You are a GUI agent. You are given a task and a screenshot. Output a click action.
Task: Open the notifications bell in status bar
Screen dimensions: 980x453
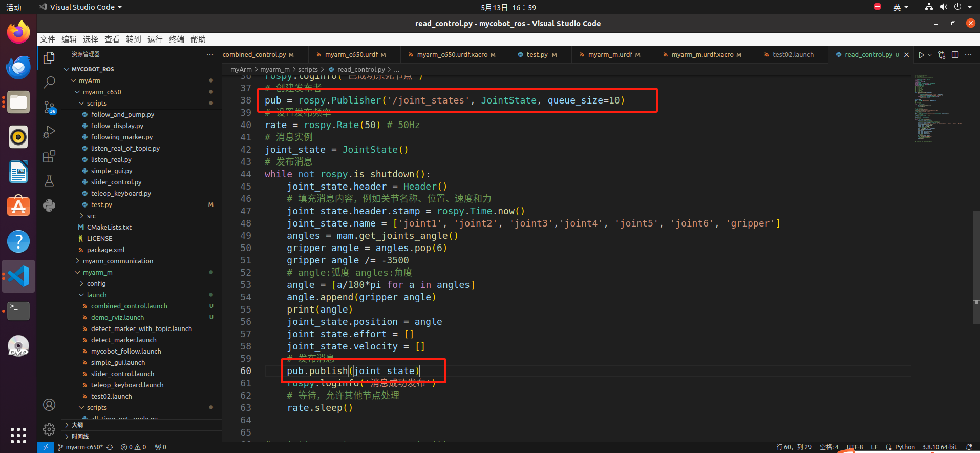pos(969,447)
